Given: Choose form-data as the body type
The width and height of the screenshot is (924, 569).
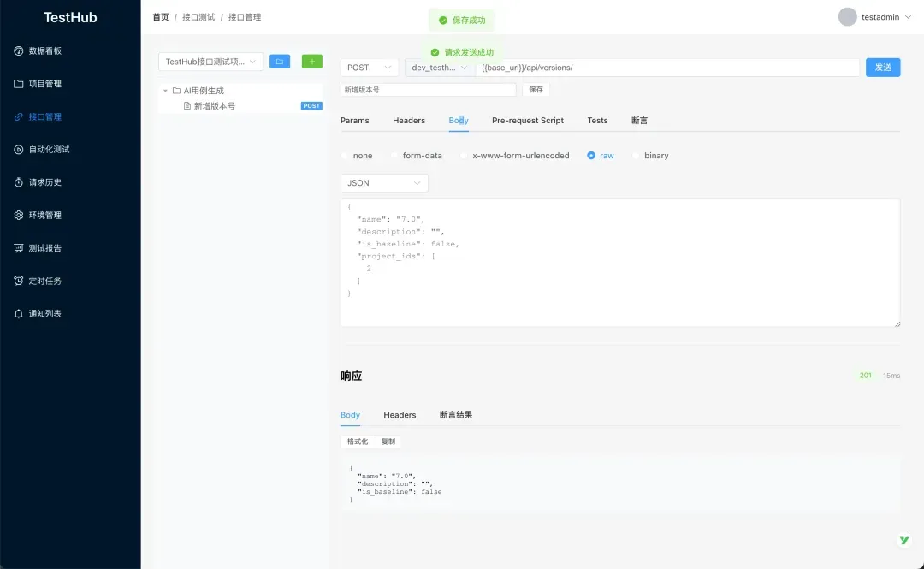Looking at the screenshot, I should (x=394, y=155).
